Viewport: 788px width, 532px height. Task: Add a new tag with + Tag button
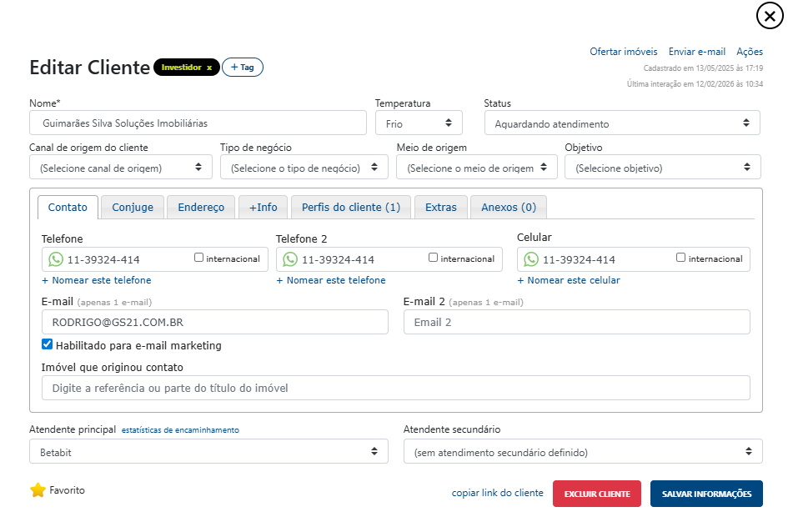tap(243, 68)
